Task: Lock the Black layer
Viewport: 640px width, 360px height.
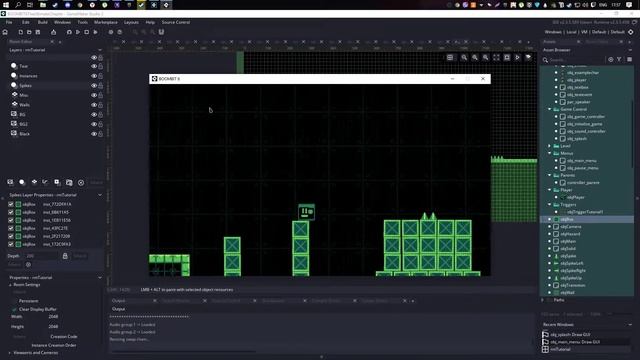Action: [x=101, y=133]
